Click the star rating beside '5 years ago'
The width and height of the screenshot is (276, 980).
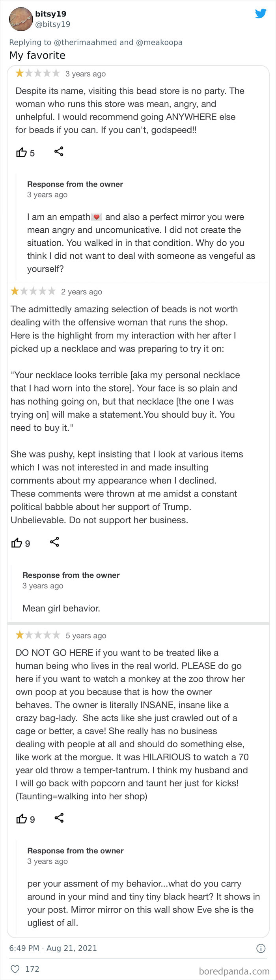(x=37, y=635)
